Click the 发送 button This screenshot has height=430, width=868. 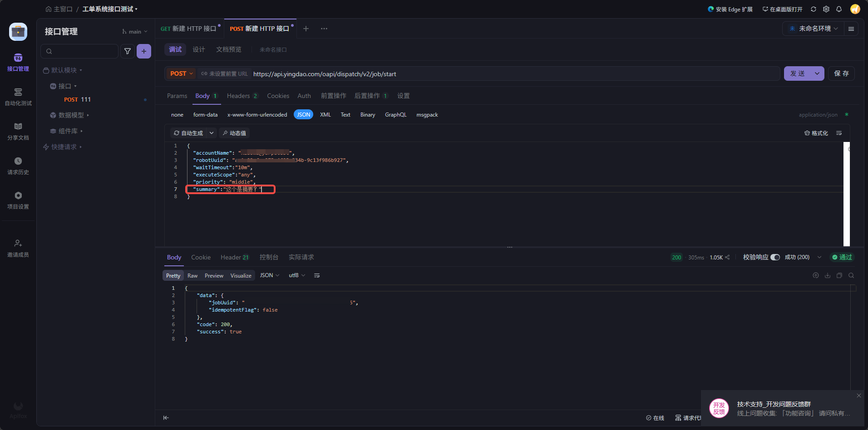click(x=798, y=73)
